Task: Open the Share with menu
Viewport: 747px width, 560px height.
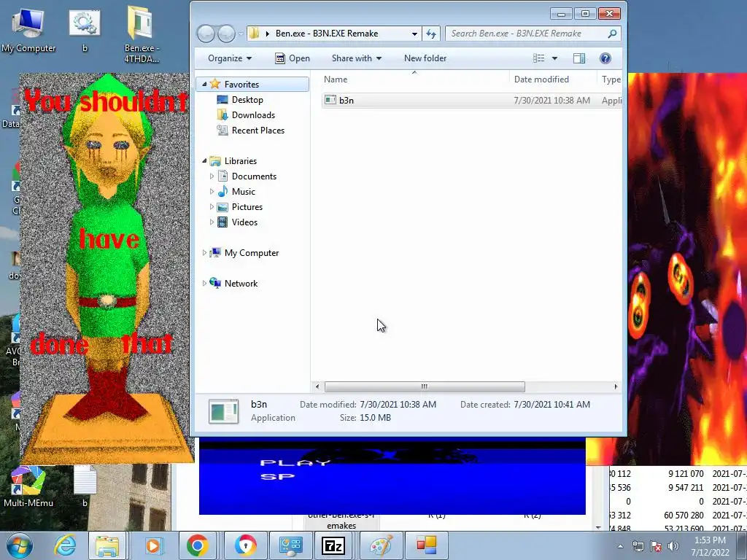Action: [x=356, y=58]
